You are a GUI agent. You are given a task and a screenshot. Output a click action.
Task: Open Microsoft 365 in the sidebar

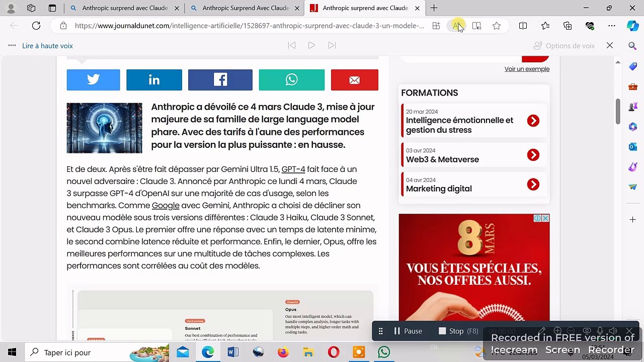pyautogui.click(x=633, y=127)
